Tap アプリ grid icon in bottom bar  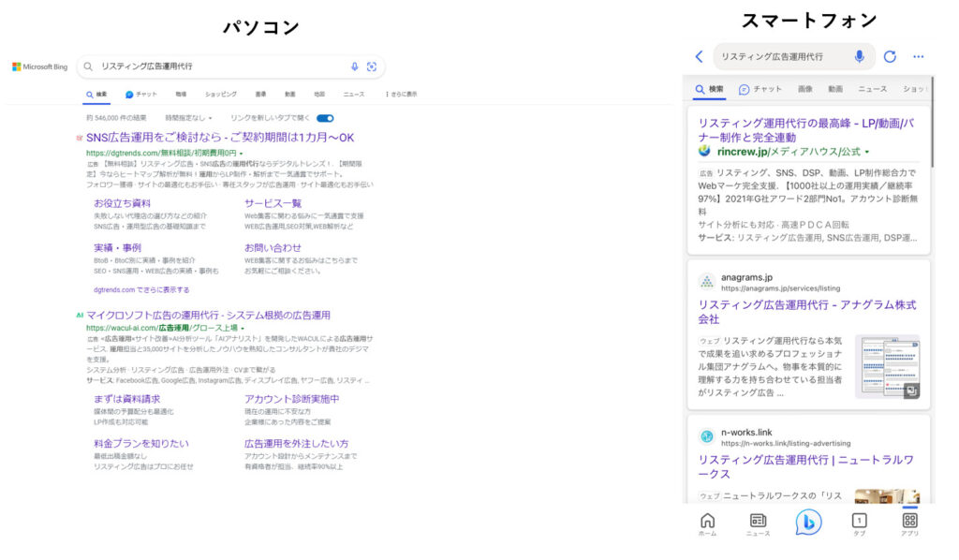[909, 523]
